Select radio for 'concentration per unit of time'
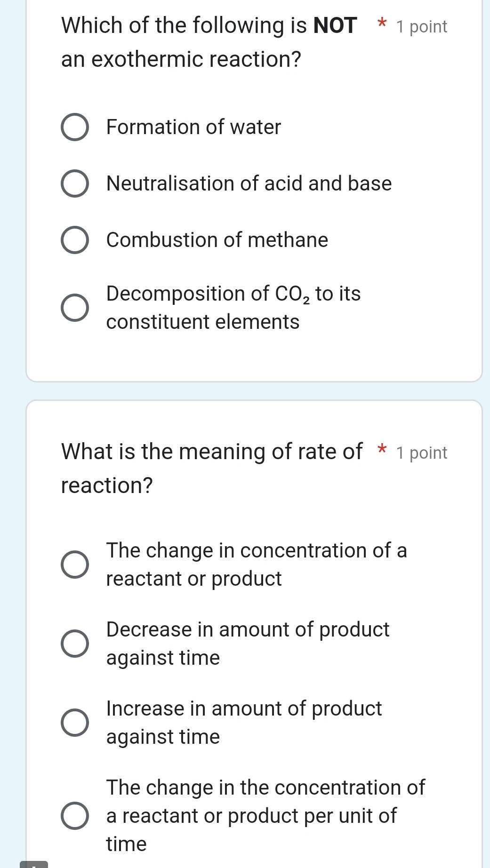Image resolution: width=490 pixels, height=868 pixels. [x=74, y=816]
